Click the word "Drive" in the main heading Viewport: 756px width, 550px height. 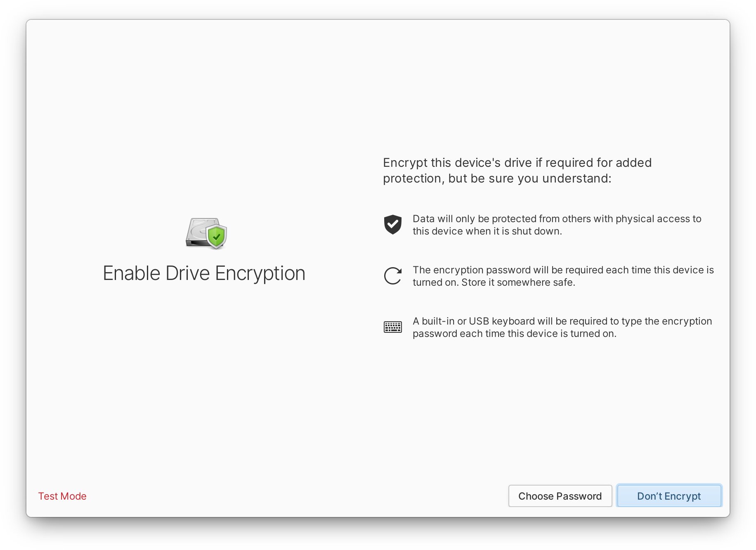tap(187, 273)
